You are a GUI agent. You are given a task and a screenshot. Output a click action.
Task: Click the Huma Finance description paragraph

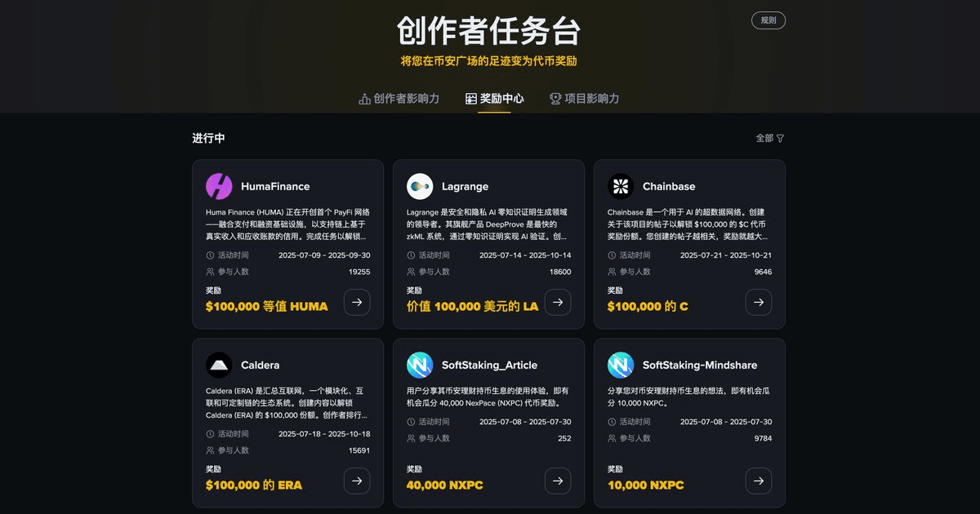[287, 224]
